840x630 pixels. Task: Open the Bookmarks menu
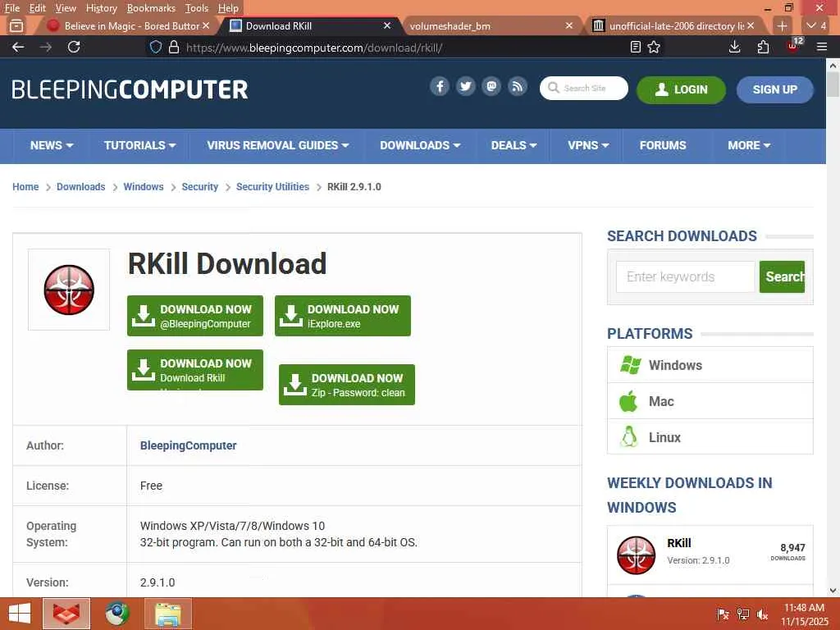(x=151, y=8)
